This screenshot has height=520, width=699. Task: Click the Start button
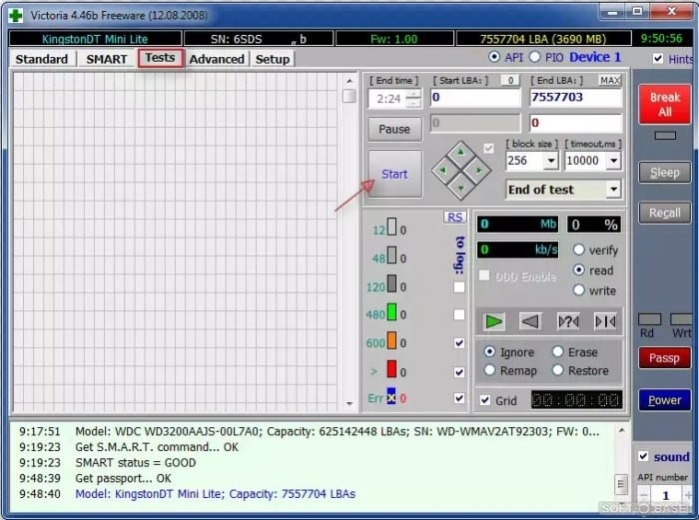pos(395,174)
